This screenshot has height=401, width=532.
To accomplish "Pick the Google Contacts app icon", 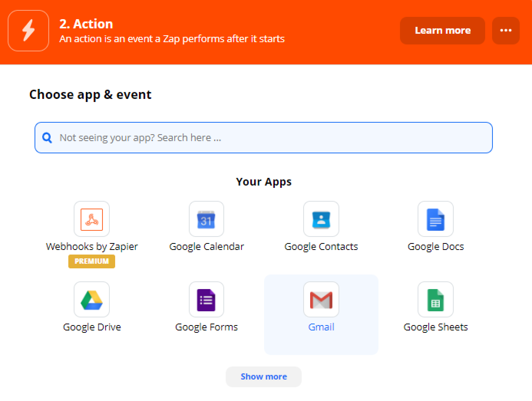I will point(321,219).
